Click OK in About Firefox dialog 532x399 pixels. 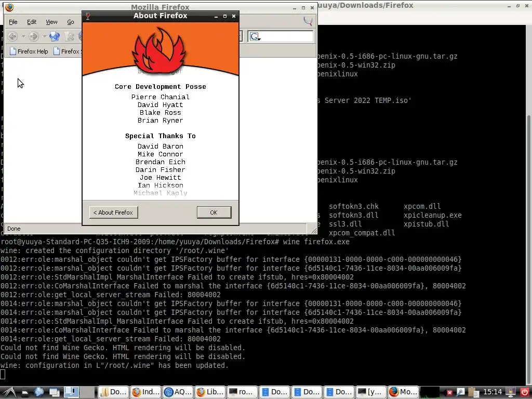214,212
